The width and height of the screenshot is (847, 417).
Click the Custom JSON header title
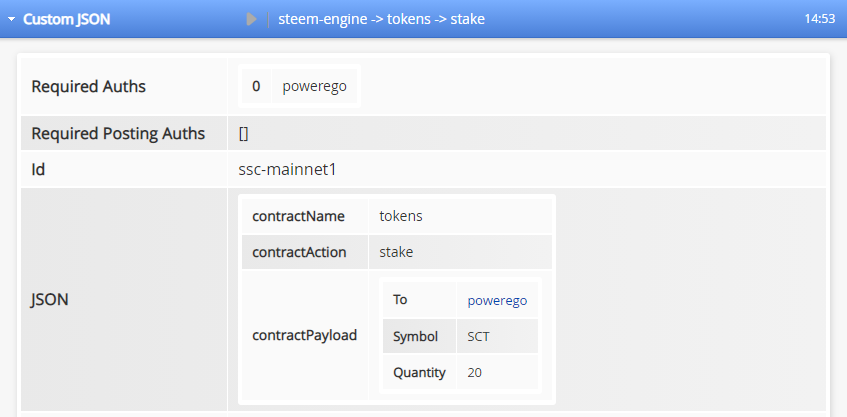66,19
